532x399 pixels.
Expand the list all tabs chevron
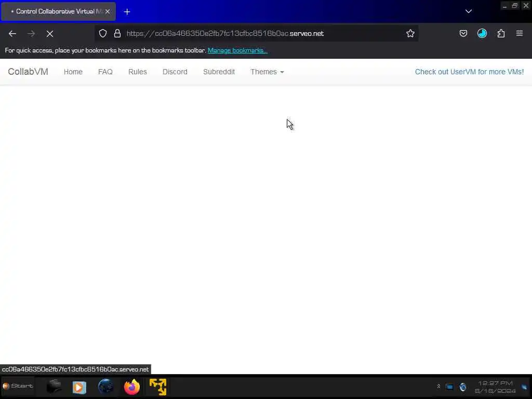point(469,11)
